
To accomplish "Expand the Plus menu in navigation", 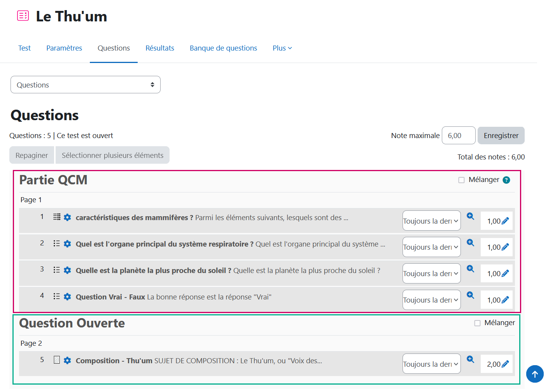I will pyautogui.click(x=282, y=48).
